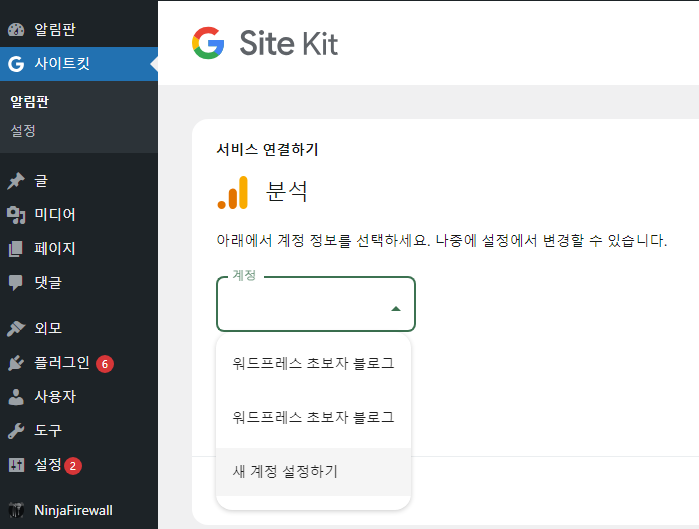Click the sliders icon beside bottom 설정
The image size is (699, 529).
click(x=16, y=465)
